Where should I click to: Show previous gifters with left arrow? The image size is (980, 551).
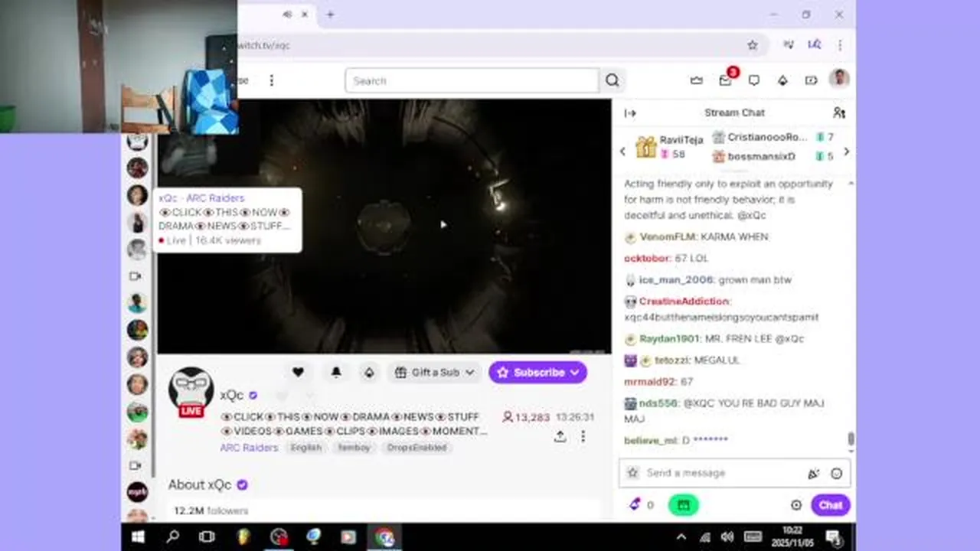tap(622, 152)
